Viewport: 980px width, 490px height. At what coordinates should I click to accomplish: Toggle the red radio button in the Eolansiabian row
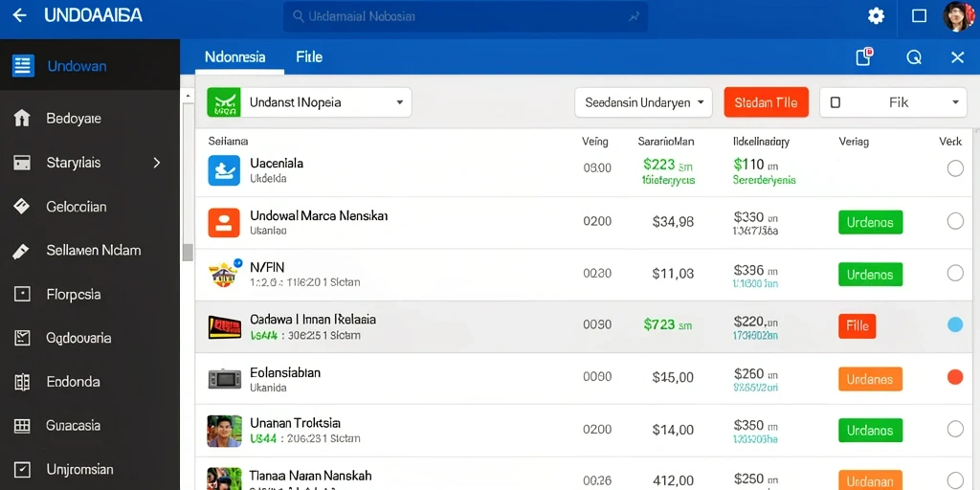point(955,377)
